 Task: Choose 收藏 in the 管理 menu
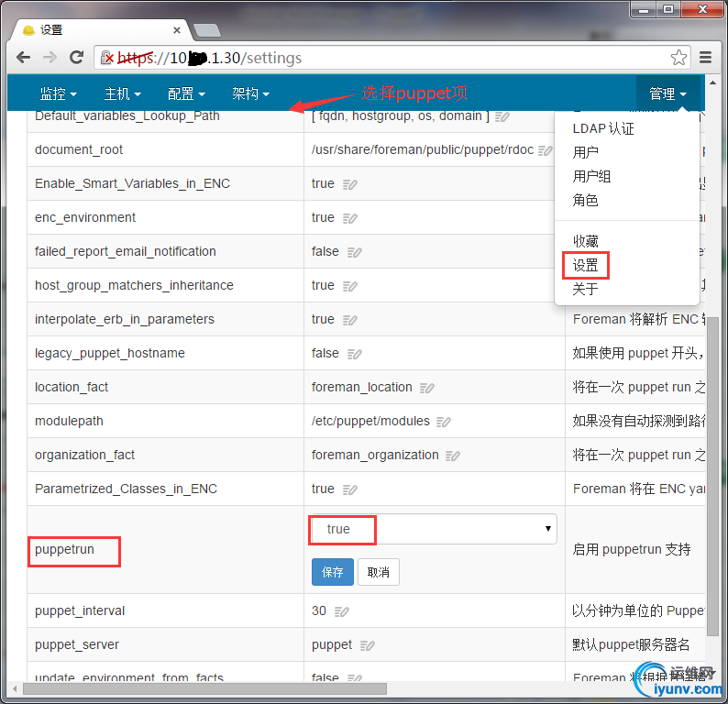pyautogui.click(x=585, y=241)
